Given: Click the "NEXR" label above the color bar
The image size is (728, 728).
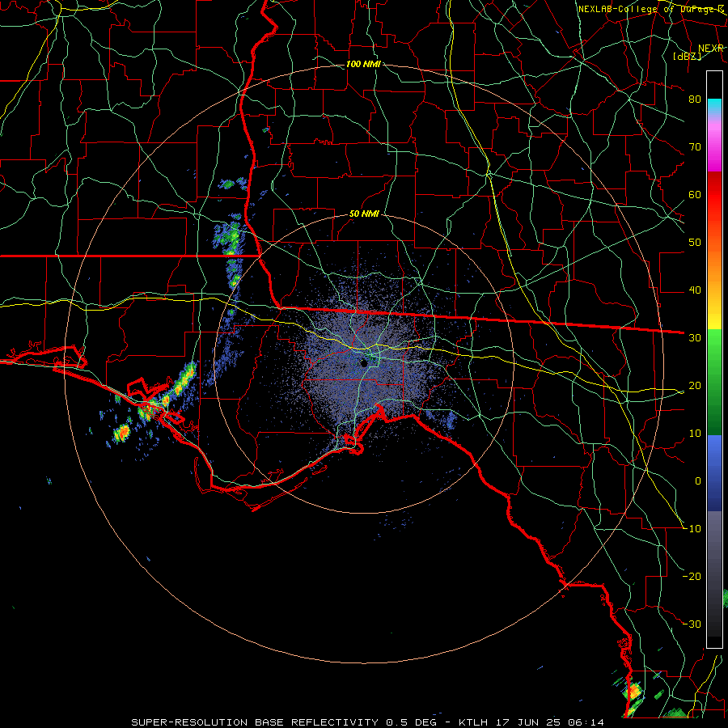Looking at the screenshot, I should tap(711, 49).
